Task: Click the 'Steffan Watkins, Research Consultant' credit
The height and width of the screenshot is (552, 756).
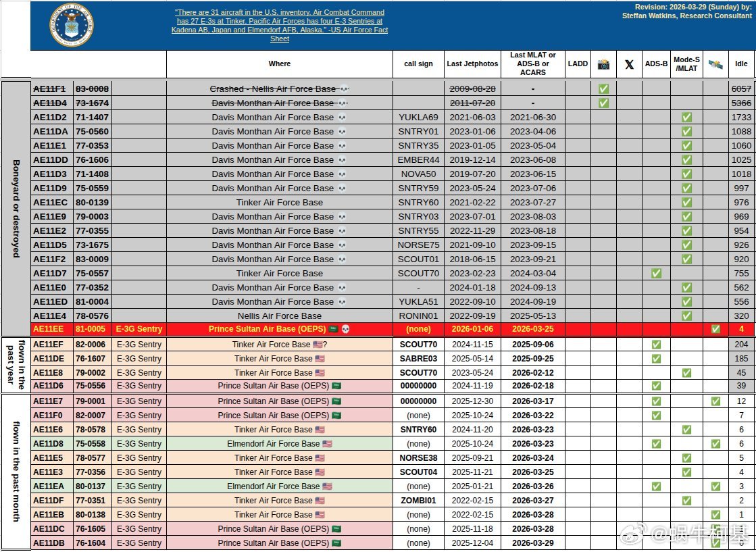Action: pos(686,16)
